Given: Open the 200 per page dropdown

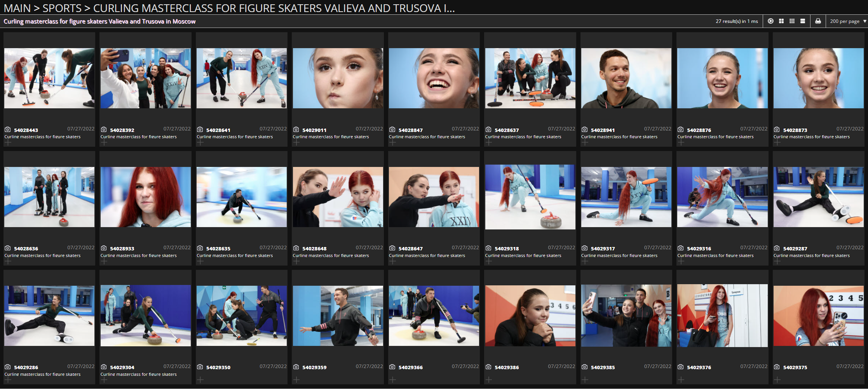Looking at the screenshot, I should click(848, 21).
